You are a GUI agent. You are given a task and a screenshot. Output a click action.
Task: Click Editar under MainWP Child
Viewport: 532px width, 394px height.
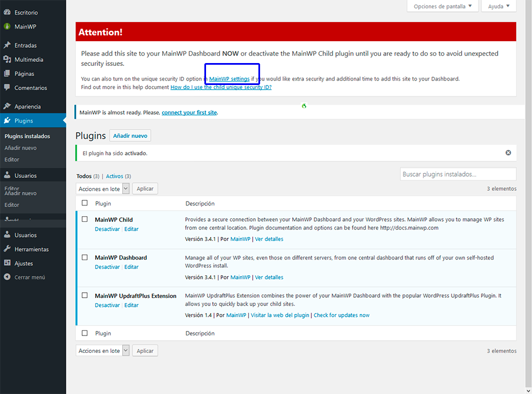tap(131, 229)
